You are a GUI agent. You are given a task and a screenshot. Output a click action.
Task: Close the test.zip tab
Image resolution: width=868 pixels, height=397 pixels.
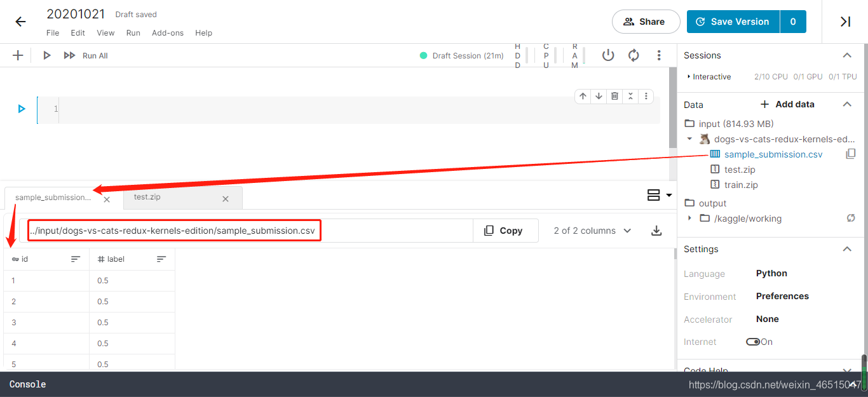[225, 199]
